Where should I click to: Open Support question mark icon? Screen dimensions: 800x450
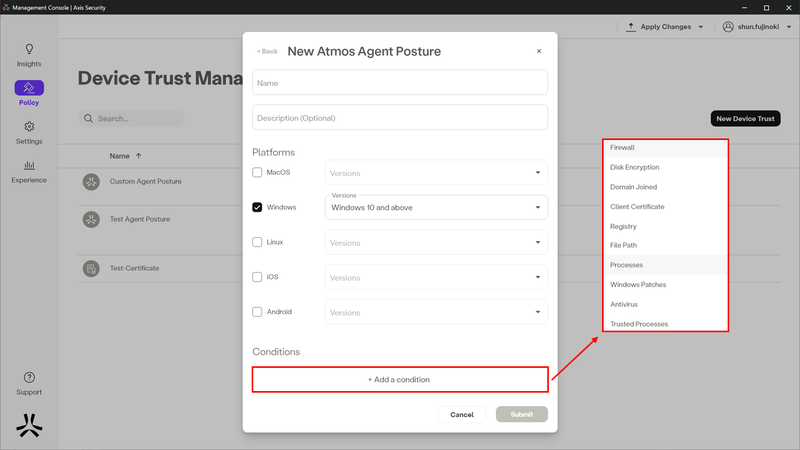pyautogui.click(x=29, y=378)
